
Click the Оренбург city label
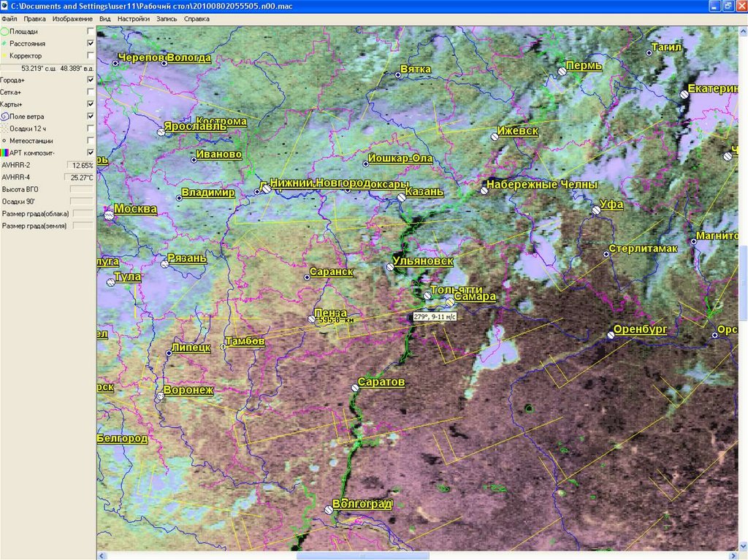pyautogui.click(x=640, y=330)
